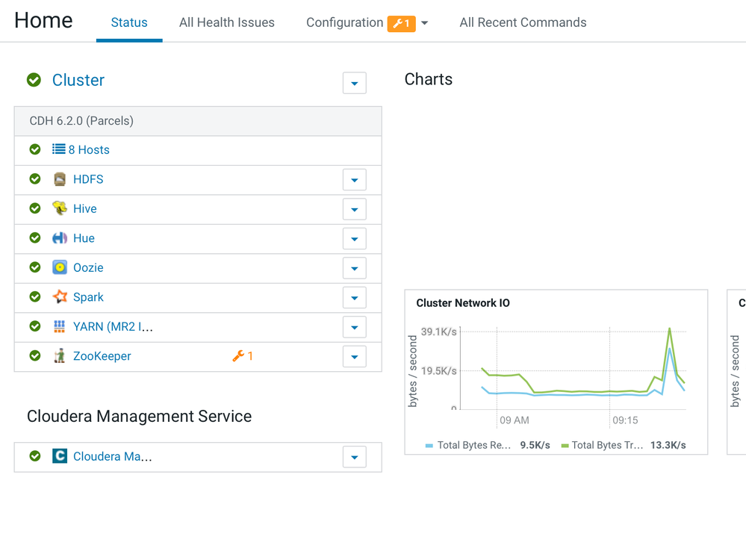The width and height of the screenshot is (746, 560).
Task: Click the Hive bee icon
Action: click(60, 209)
